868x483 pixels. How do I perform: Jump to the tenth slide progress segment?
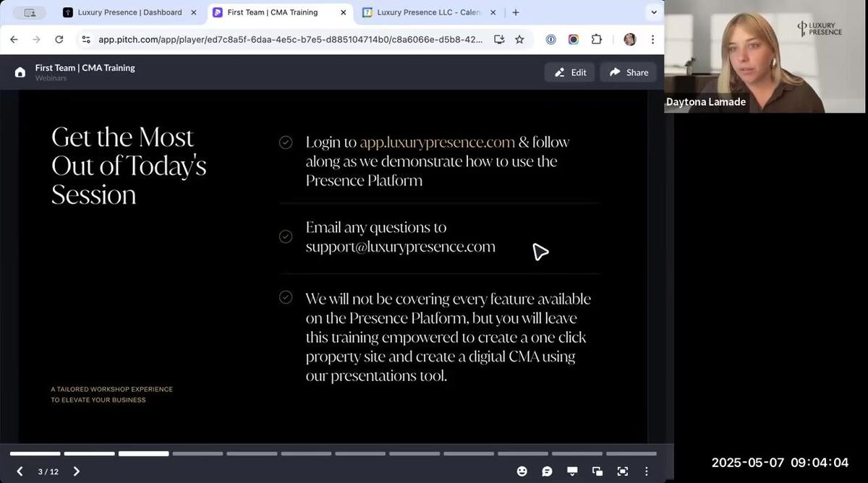pyautogui.click(x=524, y=454)
